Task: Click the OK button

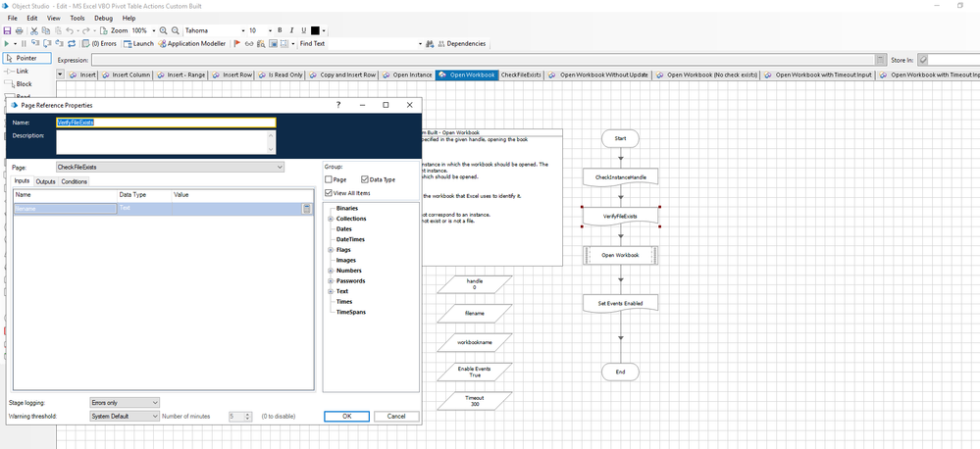Action: pos(346,416)
